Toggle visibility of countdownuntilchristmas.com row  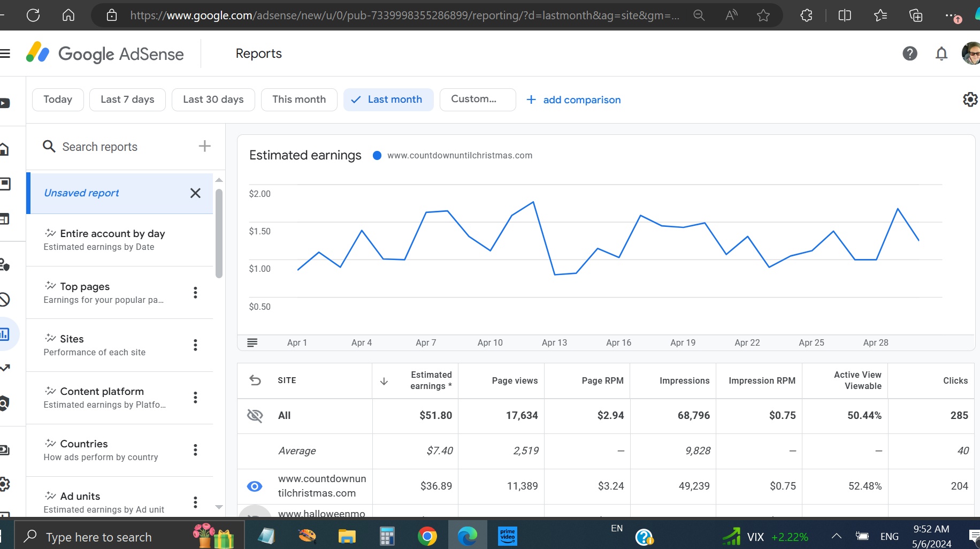point(255,486)
